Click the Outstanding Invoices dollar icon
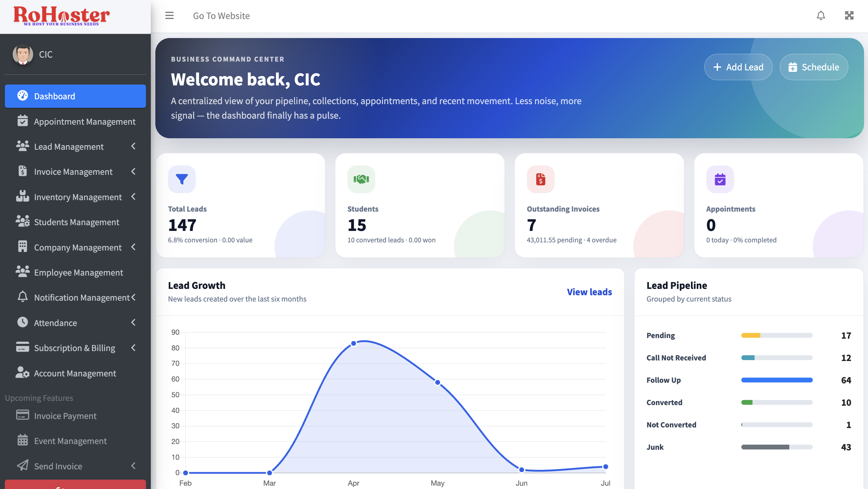868x489 pixels. point(541,179)
